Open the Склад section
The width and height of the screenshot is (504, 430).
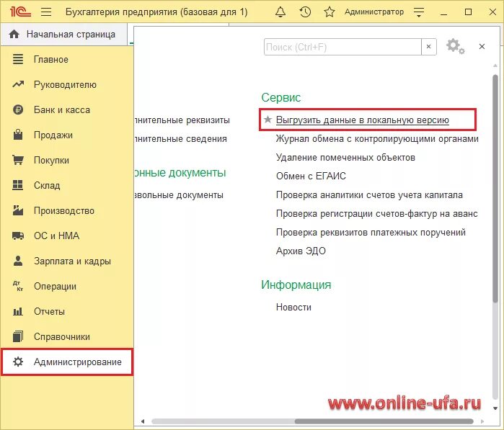pos(47,185)
